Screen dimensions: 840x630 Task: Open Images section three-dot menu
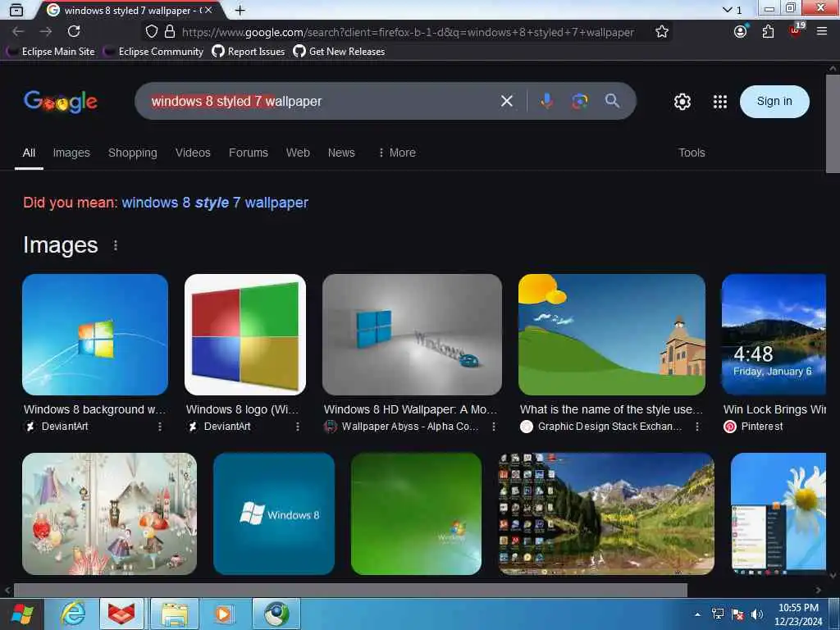pyautogui.click(x=115, y=245)
